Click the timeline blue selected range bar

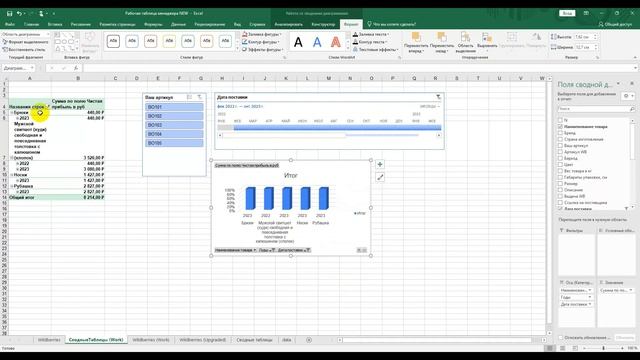click(x=337, y=128)
